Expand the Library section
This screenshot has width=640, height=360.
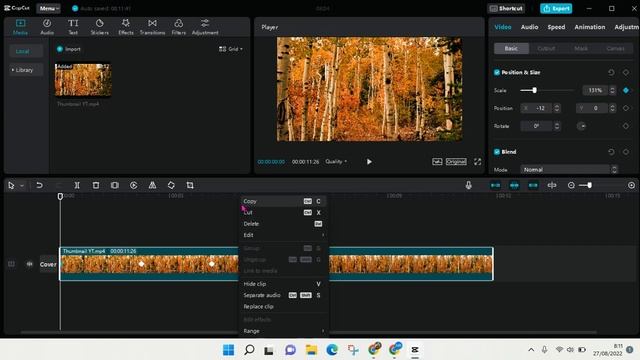point(26,70)
